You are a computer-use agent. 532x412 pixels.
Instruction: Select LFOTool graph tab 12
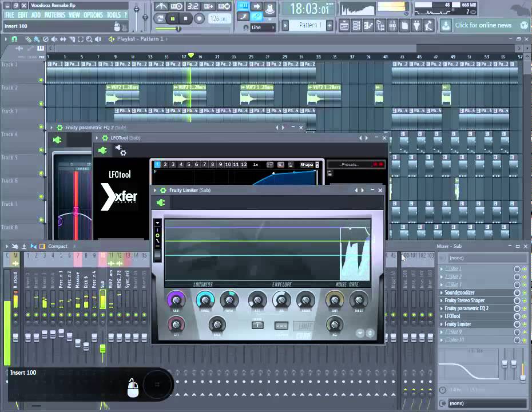(x=244, y=165)
